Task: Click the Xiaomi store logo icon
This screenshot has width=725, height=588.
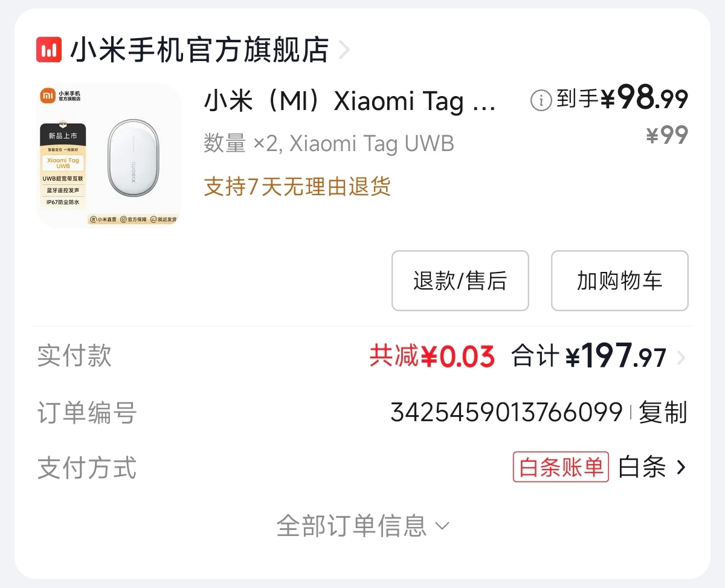Action: 49,50
